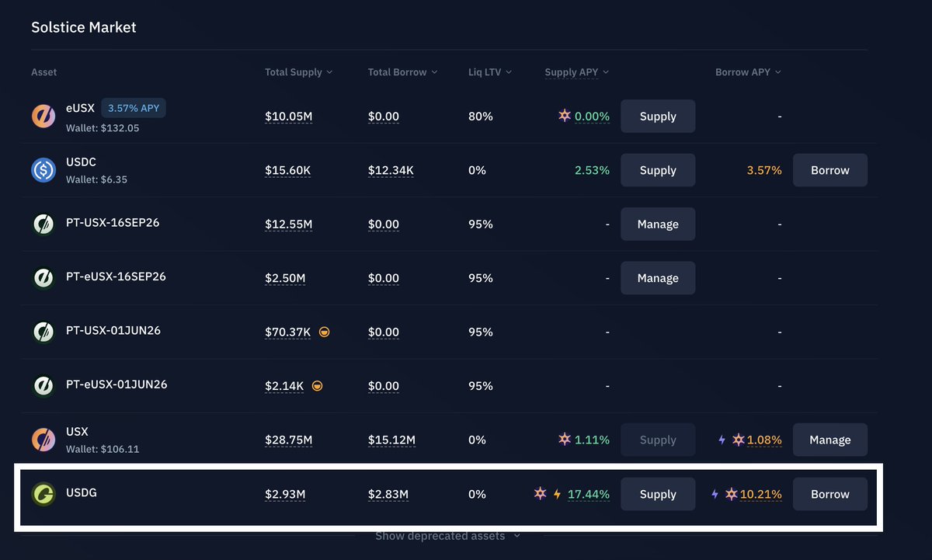Click the star rewards icon beside eUSX 0.00%
The image size is (932, 560).
click(565, 116)
